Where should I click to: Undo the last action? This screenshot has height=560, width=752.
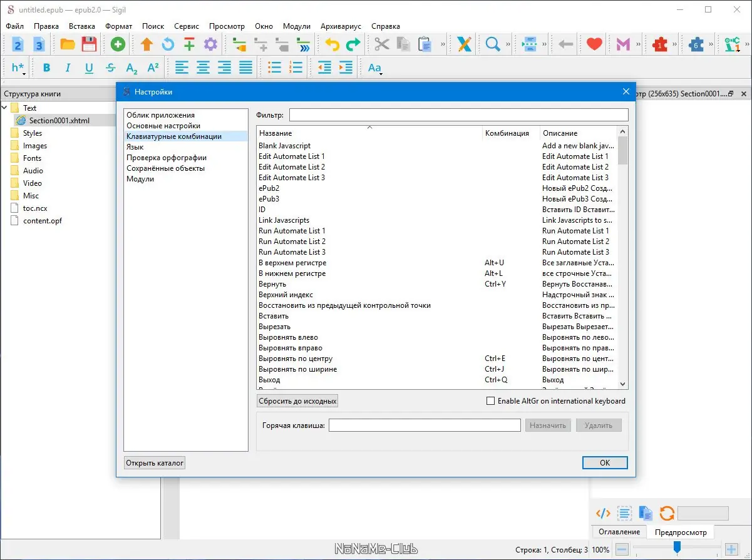click(x=332, y=44)
